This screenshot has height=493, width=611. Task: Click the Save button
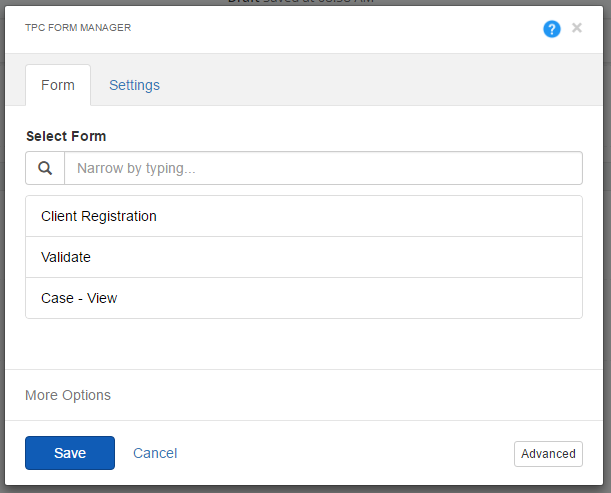70,453
